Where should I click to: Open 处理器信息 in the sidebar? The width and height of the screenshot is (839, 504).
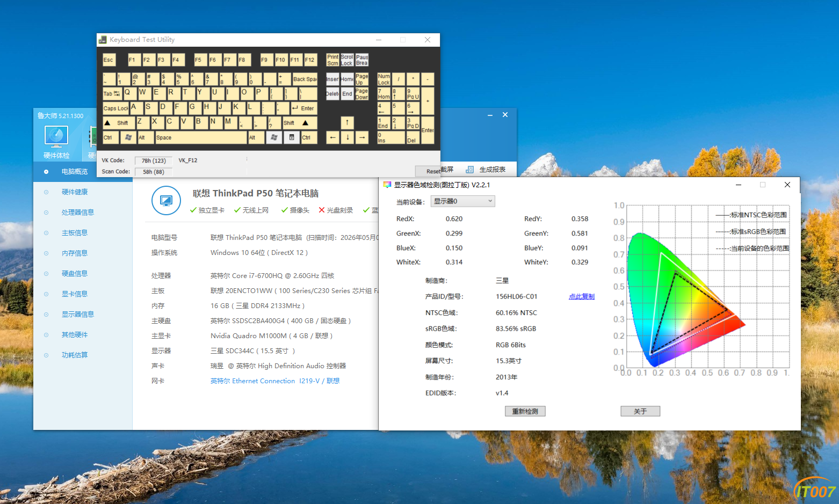(77, 213)
